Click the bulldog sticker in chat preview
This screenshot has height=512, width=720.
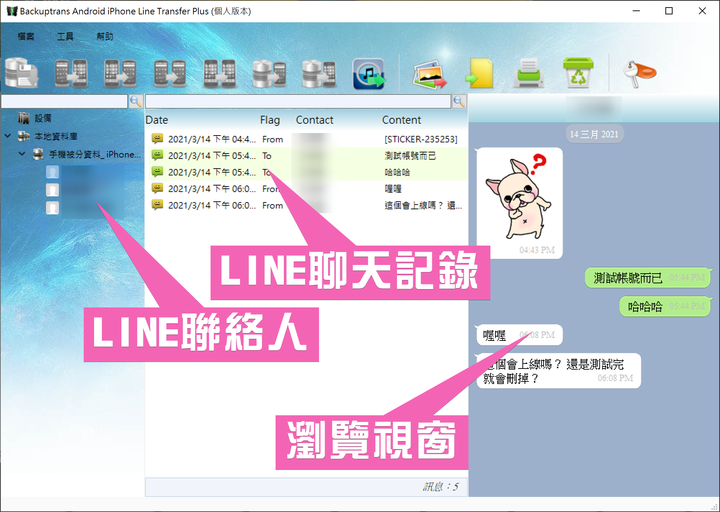519,198
